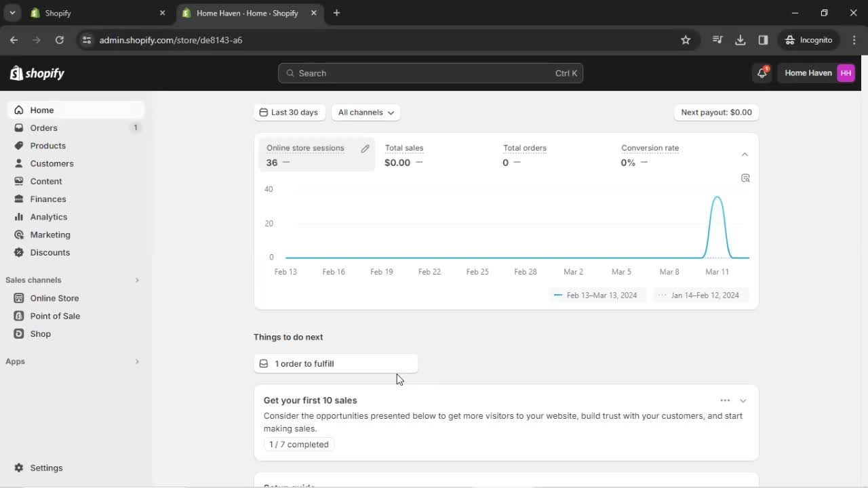Open Chrome three-dot menu

tap(854, 40)
